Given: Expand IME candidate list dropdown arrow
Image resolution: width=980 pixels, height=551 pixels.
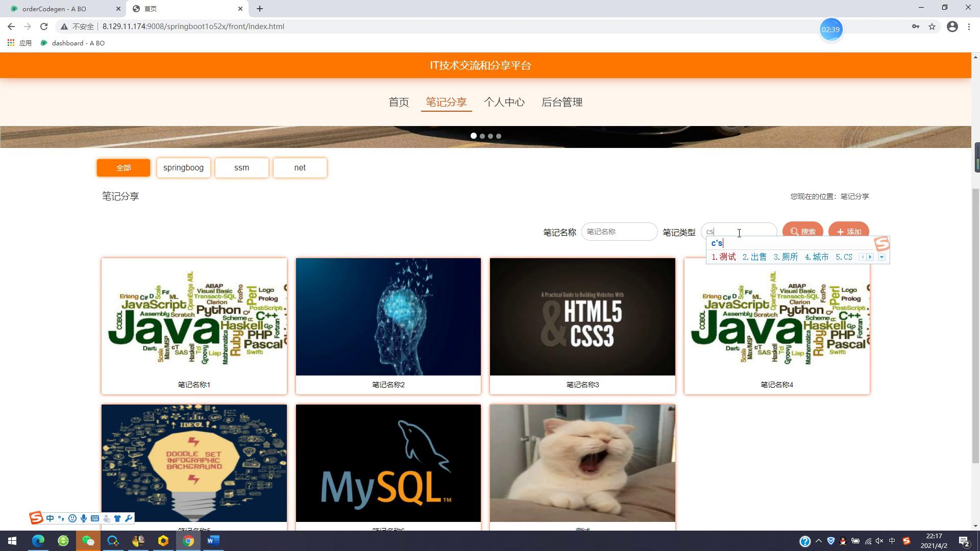Looking at the screenshot, I should tap(881, 257).
